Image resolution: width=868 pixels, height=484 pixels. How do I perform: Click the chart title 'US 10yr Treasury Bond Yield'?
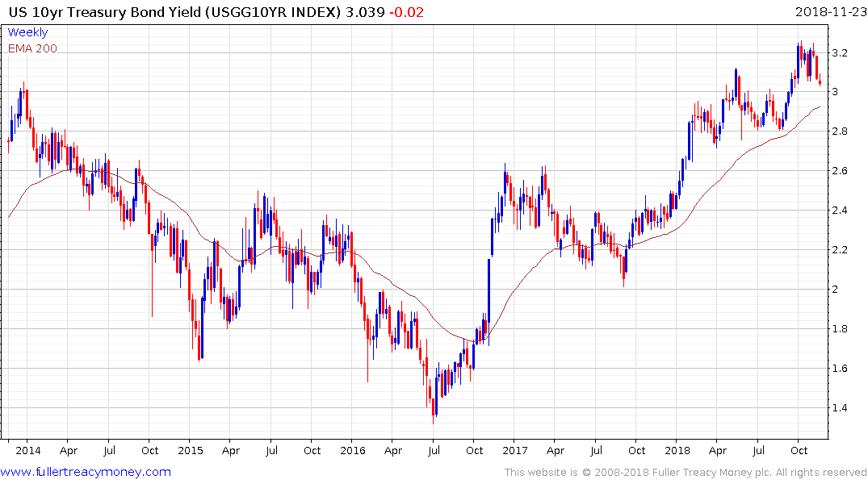tap(105, 12)
